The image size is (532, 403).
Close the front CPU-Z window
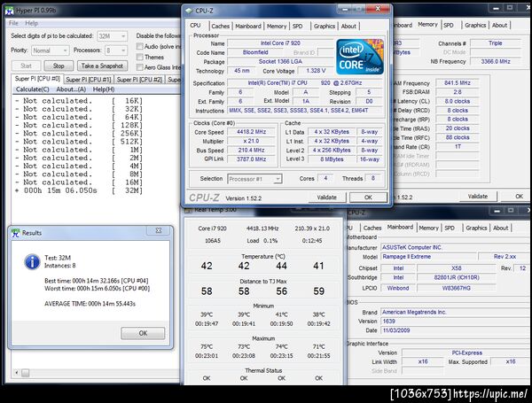tap(378, 9)
